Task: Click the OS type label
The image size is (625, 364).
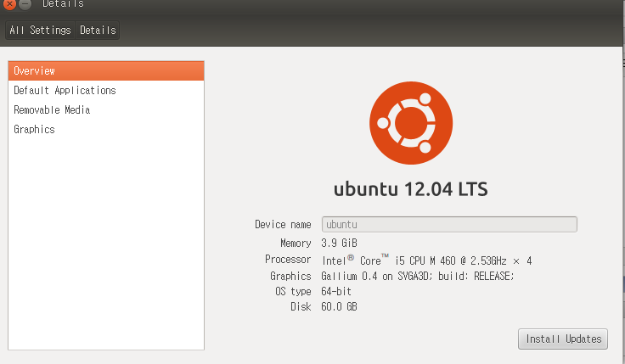Action: (x=293, y=292)
